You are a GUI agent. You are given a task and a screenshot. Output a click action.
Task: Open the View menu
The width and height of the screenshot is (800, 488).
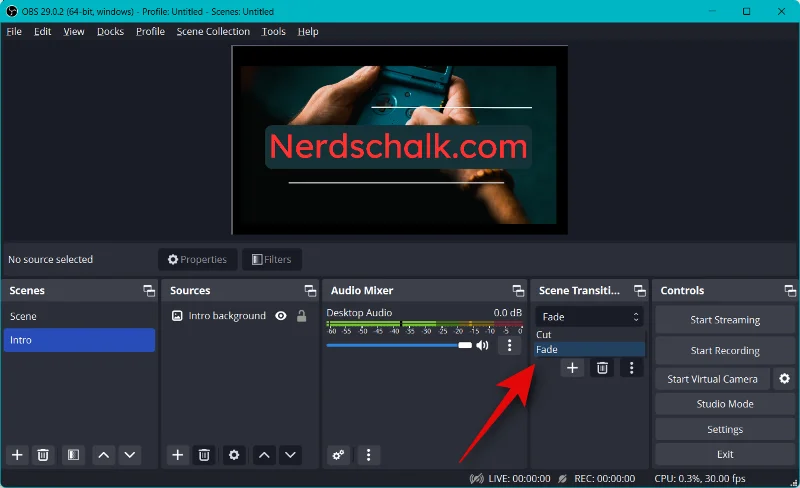[73, 32]
